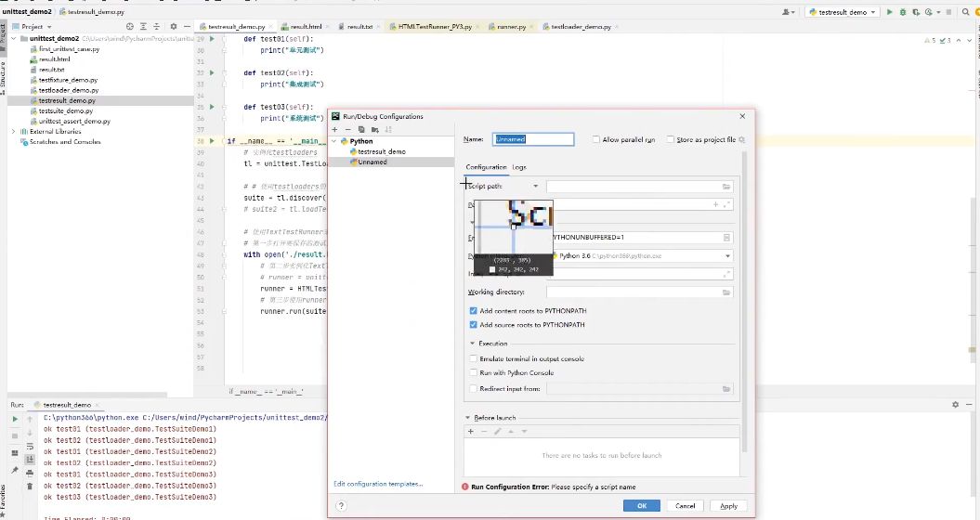Check Emulate terminal in output console
980x520 pixels.
[473, 358]
